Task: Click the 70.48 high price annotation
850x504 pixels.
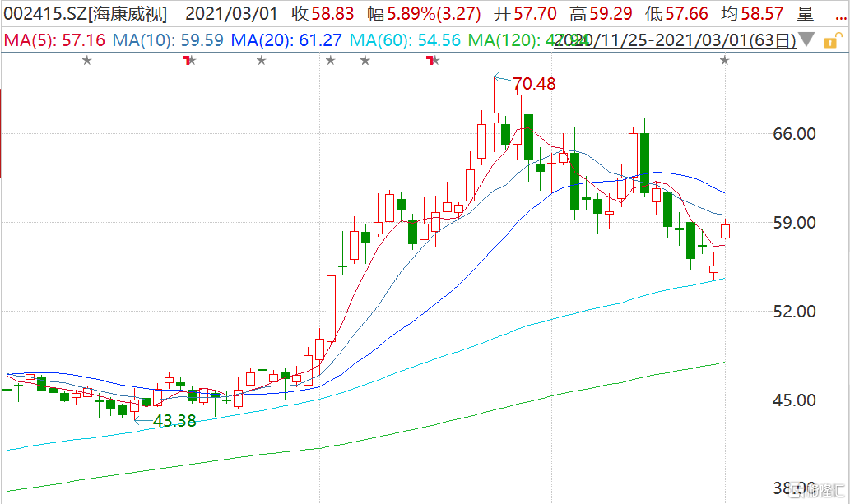Action: (535, 84)
